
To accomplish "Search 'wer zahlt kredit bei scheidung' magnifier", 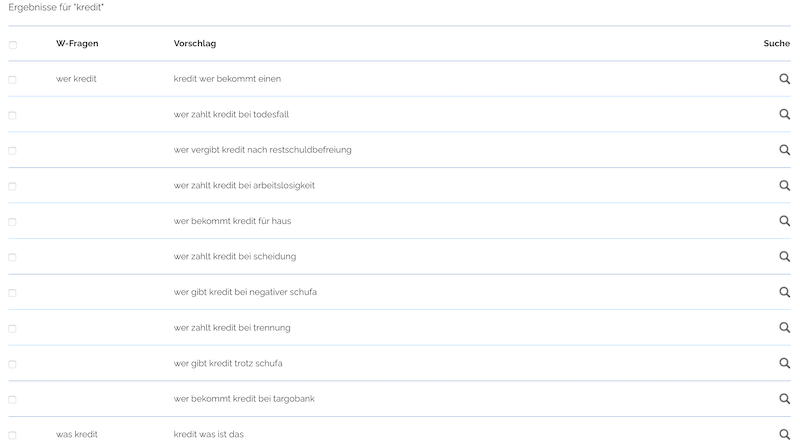I will [785, 257].
